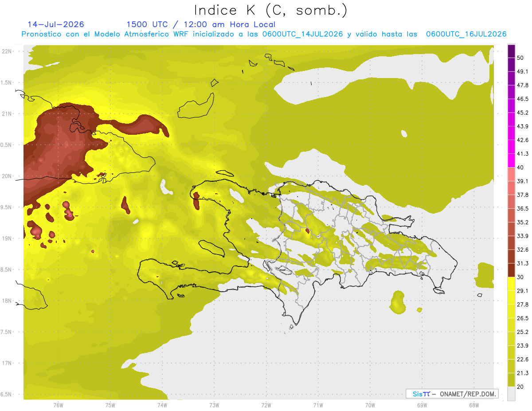Click the 'Indice K (C, somb.)' map title
The image size is (532, 411).
click(270, 10)
